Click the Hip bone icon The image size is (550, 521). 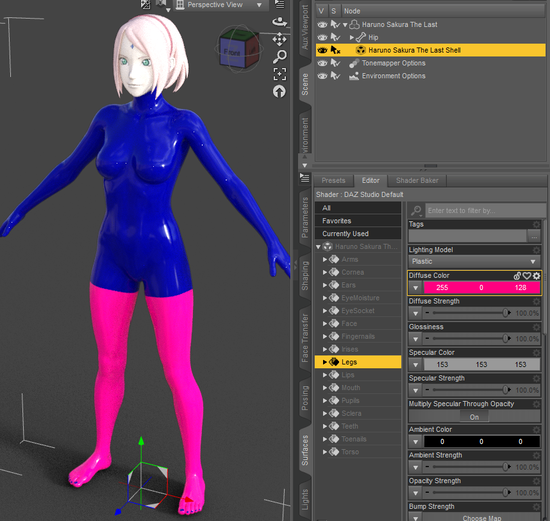361,37
